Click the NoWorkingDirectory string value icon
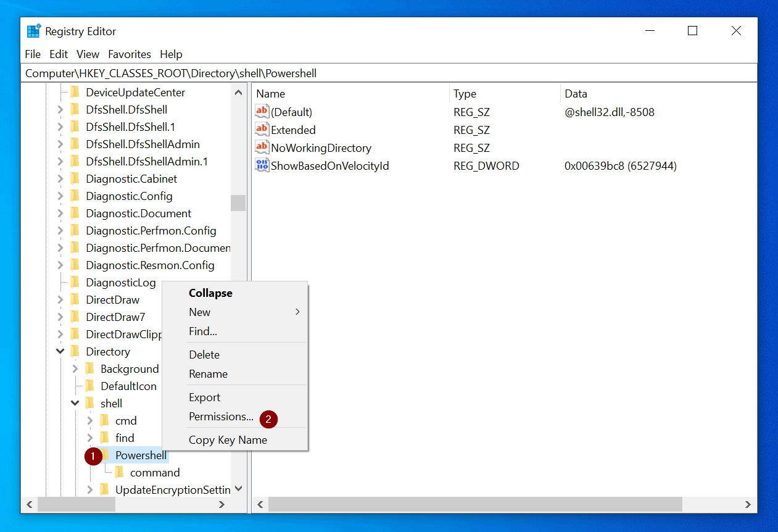The height and width of the screenshot is (532, 778). pyautogui.click(x=262, y=148)
